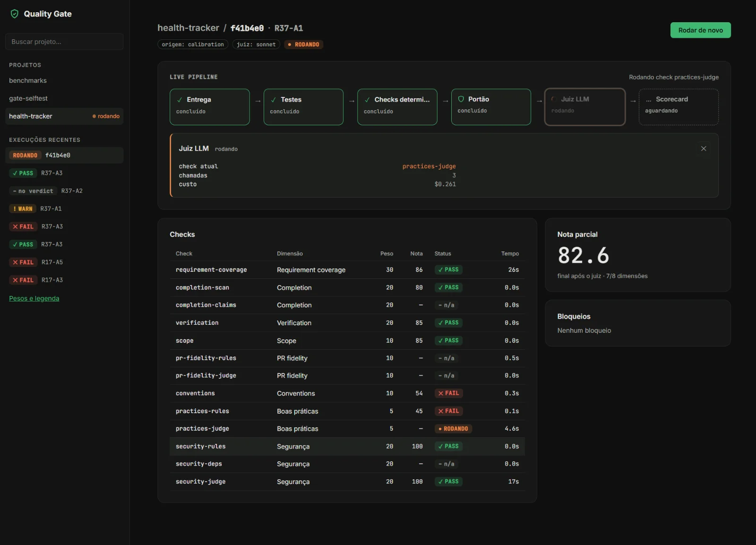
Task: Click the Portão stage shield icon
Action: [x=461, y=99]
